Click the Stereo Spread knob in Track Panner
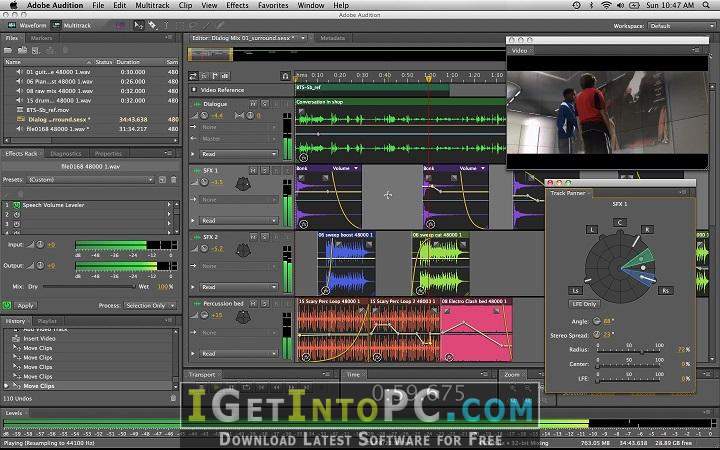The width and height of the screenshot is (720, 450). (x=596, y=335)
